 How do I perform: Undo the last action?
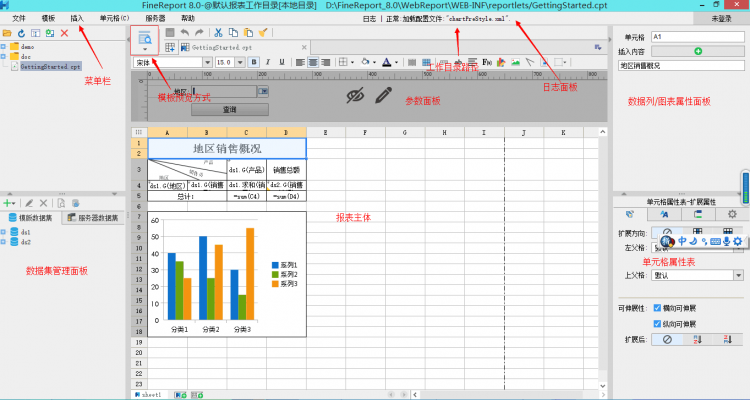[184, 33]
